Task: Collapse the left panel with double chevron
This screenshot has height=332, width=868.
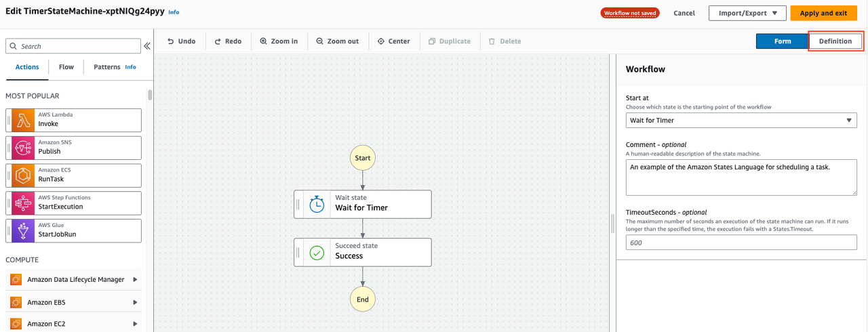Action: coord(147,46)
